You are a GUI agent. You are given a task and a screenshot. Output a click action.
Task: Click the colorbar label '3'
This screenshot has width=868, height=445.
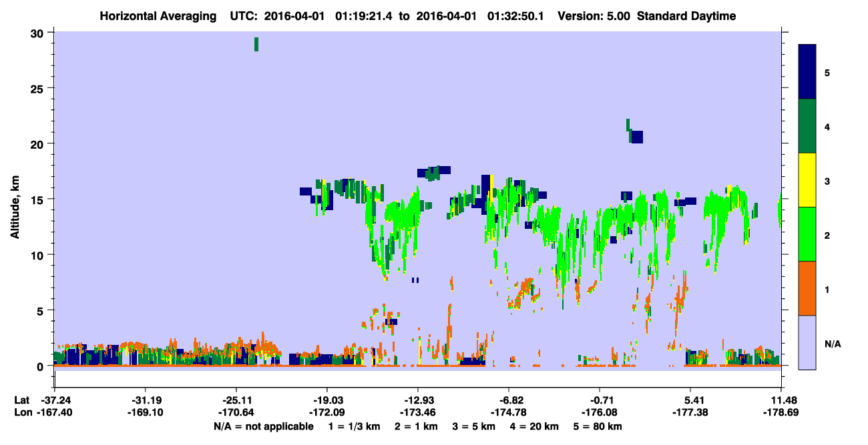(x=827, y=181)
